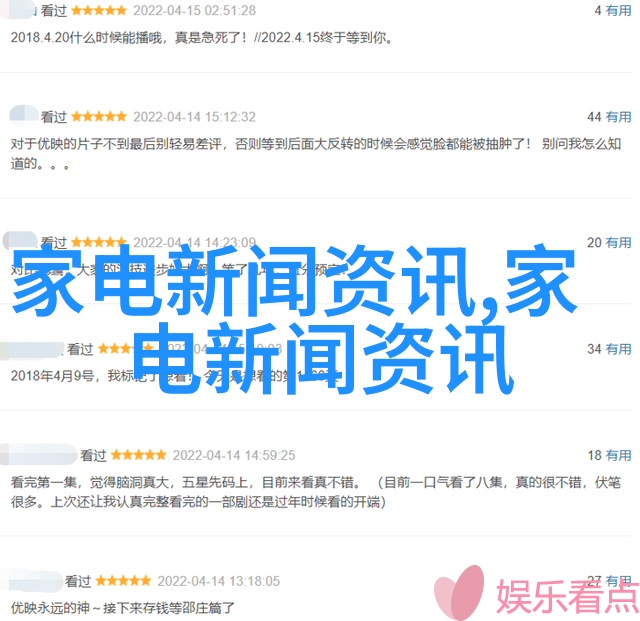Vote helpful on the 34 有用 review
The width and height of the screenshot is (640, 621).
coord(609,349)
